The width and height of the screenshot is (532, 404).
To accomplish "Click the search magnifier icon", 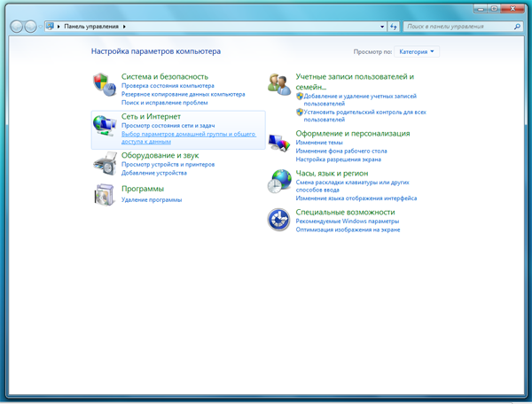I will [517, 27].
